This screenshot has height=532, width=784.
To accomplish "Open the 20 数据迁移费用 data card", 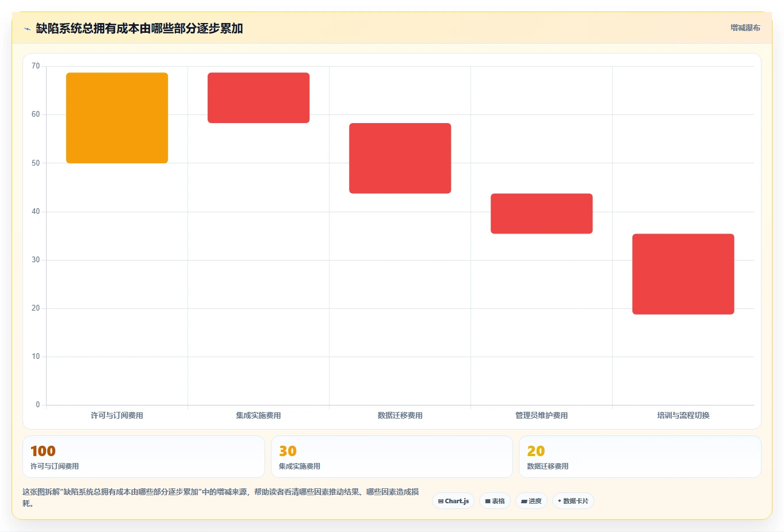I will coord(640,457).
